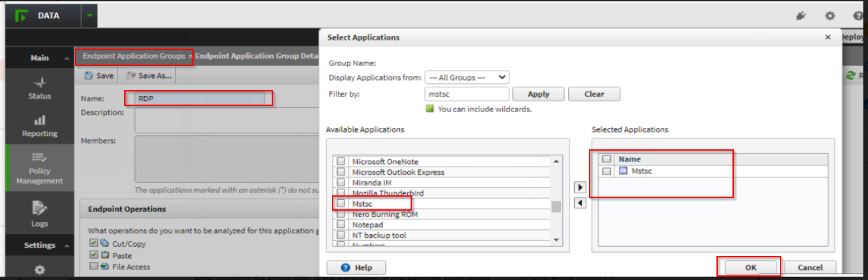
Task: Click the Save As toolbar button
Action: pos(148,76)
